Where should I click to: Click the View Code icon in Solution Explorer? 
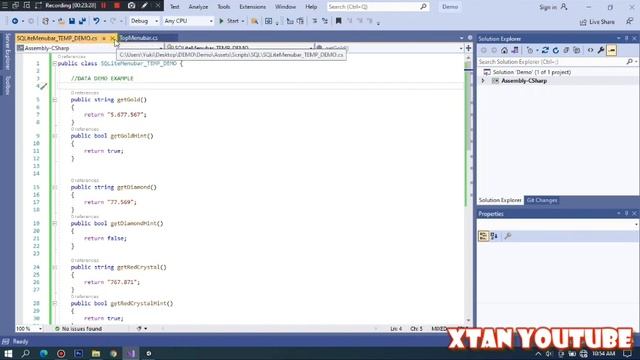[590, 51]
